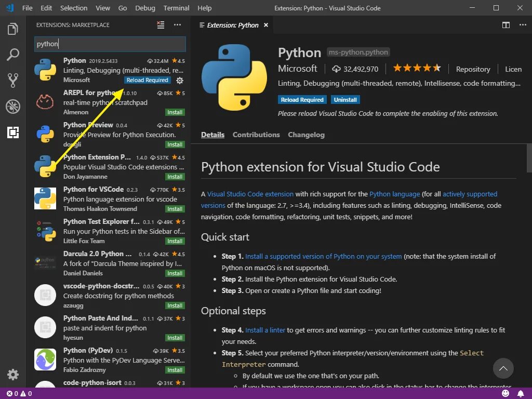The height and width of the screenshot is (399, 532).
Task: Click the extensions search input field
Action: click(110, 44)
